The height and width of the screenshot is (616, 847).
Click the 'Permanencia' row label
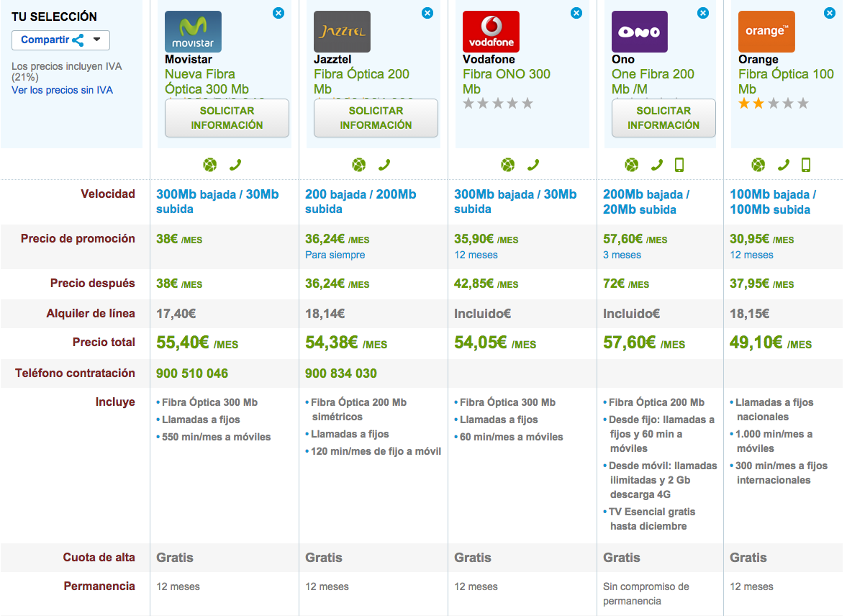coord(99,586)
